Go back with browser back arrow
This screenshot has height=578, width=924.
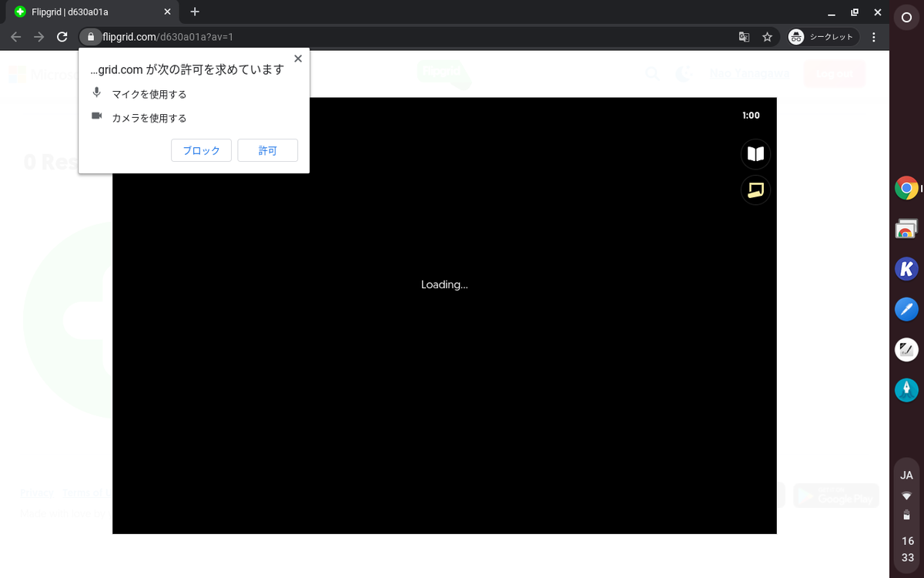(15, 37)
